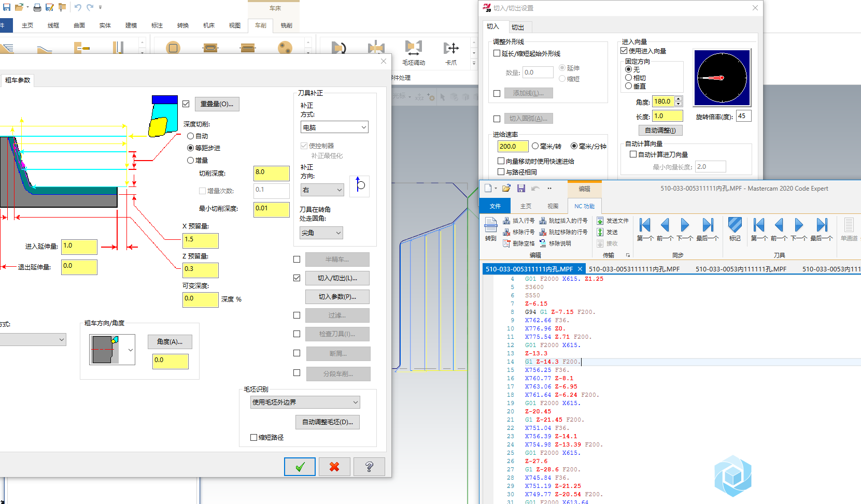The height and width of the screenshot is (504, 861).
Task: Open the 文件 tab in Code Expert
Action: click(x=495, y=206)
